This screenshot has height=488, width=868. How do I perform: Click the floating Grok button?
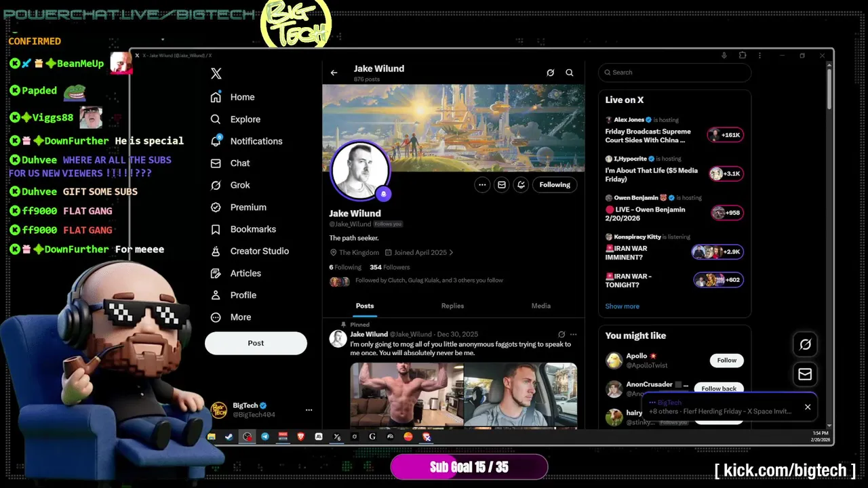tap(805, 344)
